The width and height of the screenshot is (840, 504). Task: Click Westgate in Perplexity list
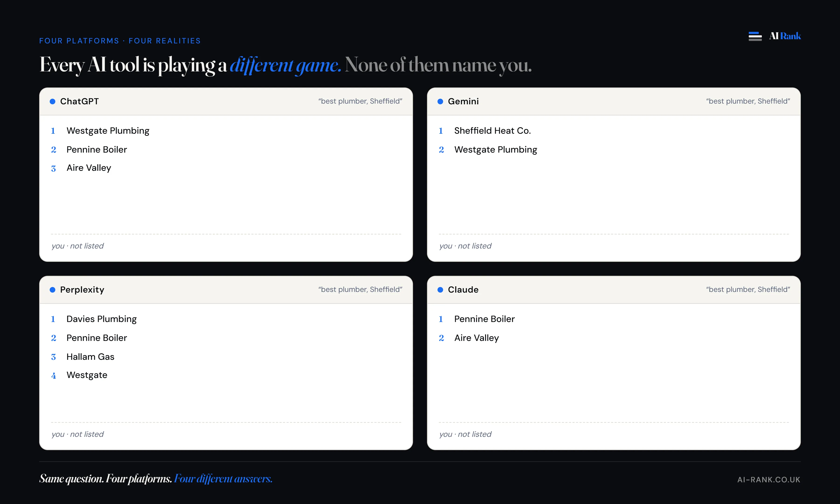(87, 375)
